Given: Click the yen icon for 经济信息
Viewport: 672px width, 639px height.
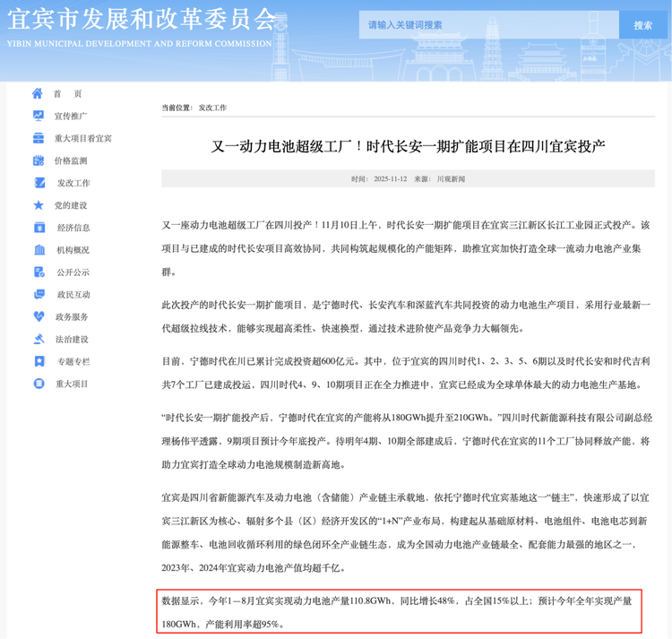Looking at the screenshot, I should pyautogui.click(x=39, y=228).
